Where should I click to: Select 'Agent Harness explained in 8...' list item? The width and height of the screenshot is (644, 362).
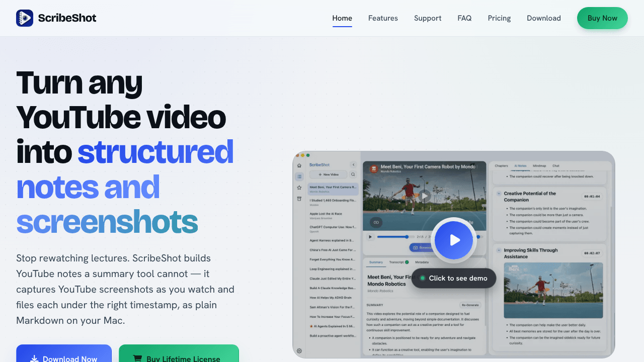click(x=333, y=240)
